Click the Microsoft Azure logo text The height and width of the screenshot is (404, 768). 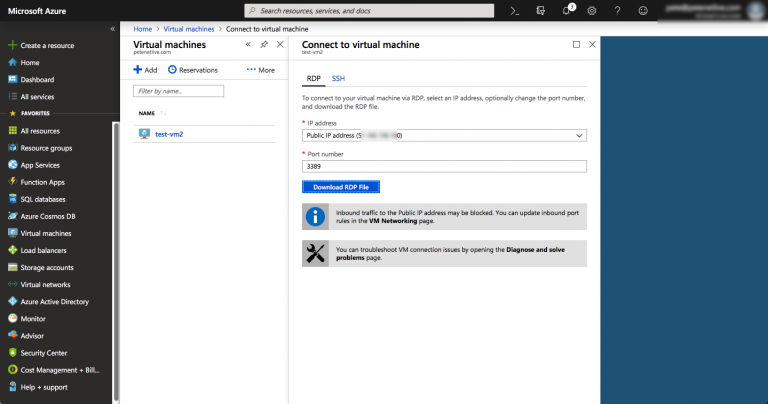point(37,11)
